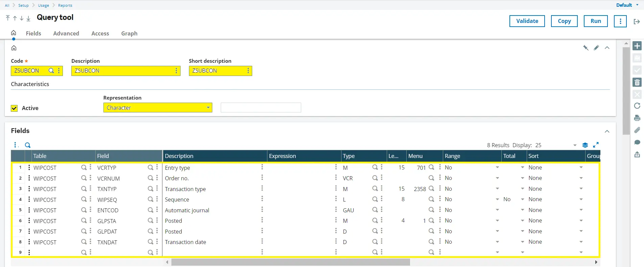Screen dimensions: 644x267
Task: Click Menu lookup icon for value 2358
Action: (431, 189)
